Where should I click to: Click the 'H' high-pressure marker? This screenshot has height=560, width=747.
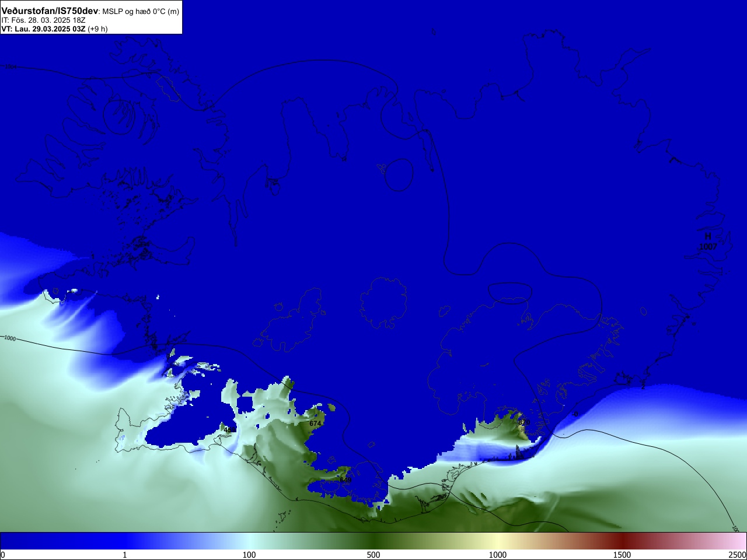[708, 236]
